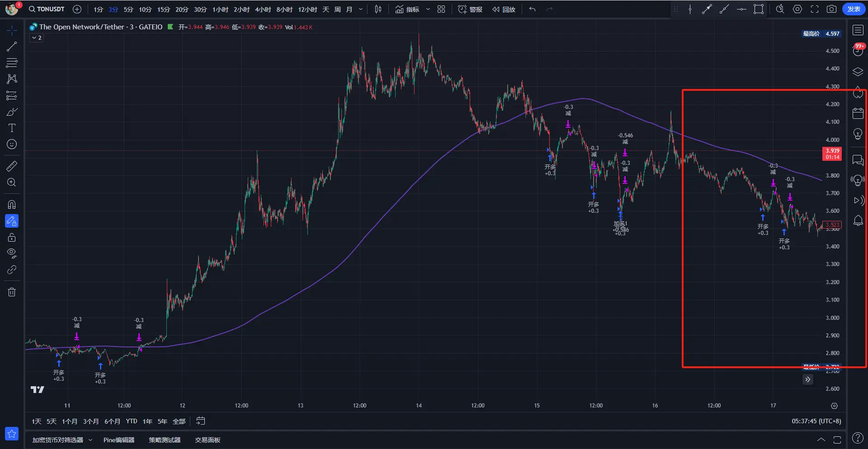Open the 指标 indicators dialog
Image resolution: width=868 pixels, height=449 pixels.
pos(407,9)
